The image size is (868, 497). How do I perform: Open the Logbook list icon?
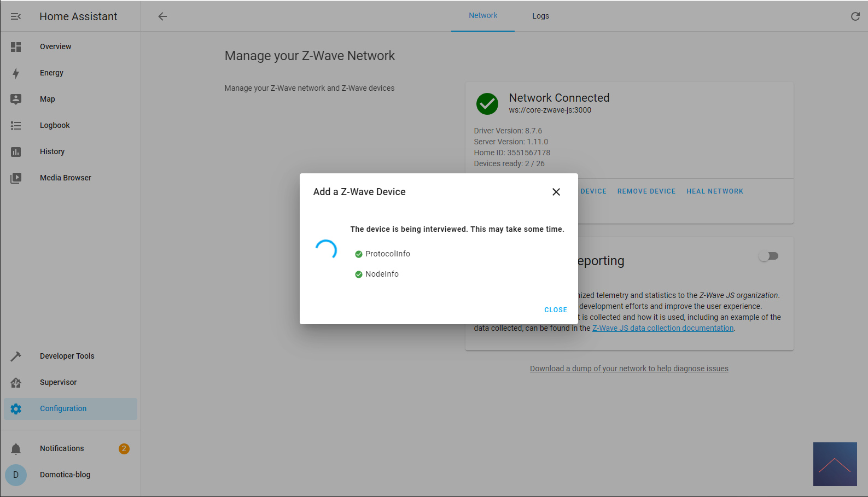16,125
